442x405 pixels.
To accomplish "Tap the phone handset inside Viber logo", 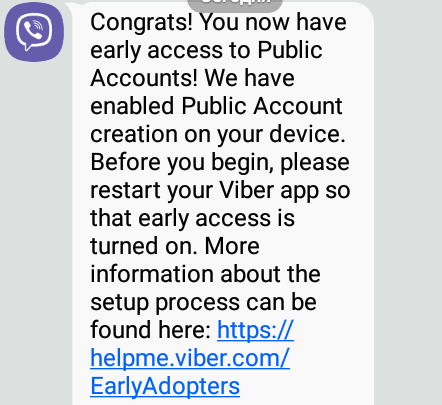I will point(33,30).
